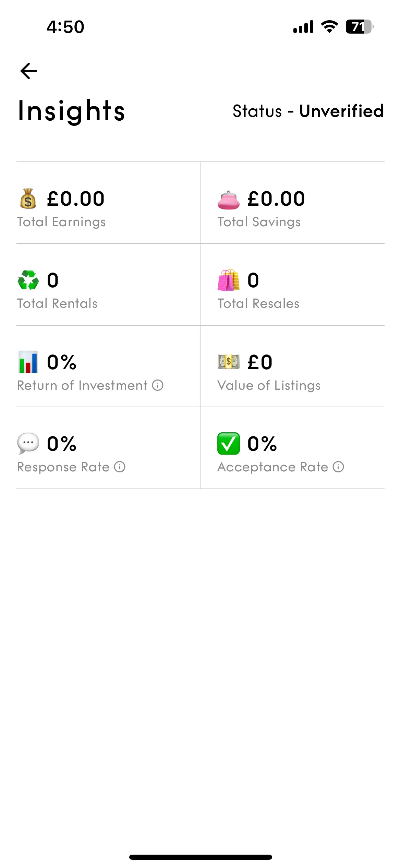This screenshot has height=868, width=401.
Task: Select the Status - Unverified label
Action: [x=308, y=111]
